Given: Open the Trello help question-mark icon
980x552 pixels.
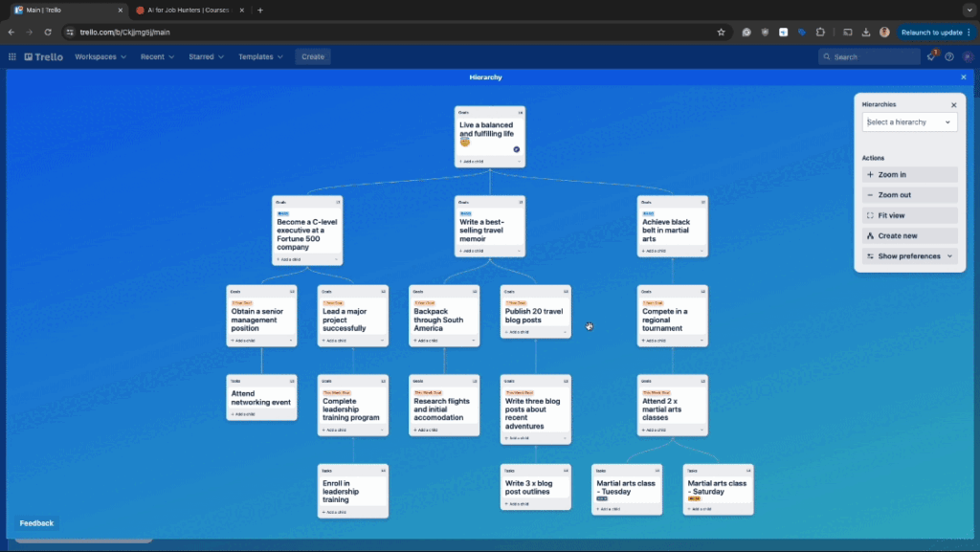Looking at the screenshot, I should pyautogui.click(x=949, y=56).
